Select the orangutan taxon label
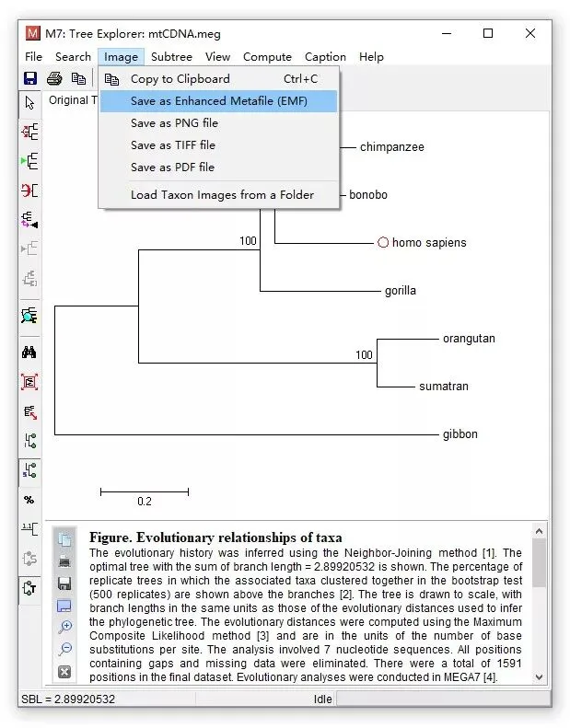The image size is (570, 728). coord(469,339)
